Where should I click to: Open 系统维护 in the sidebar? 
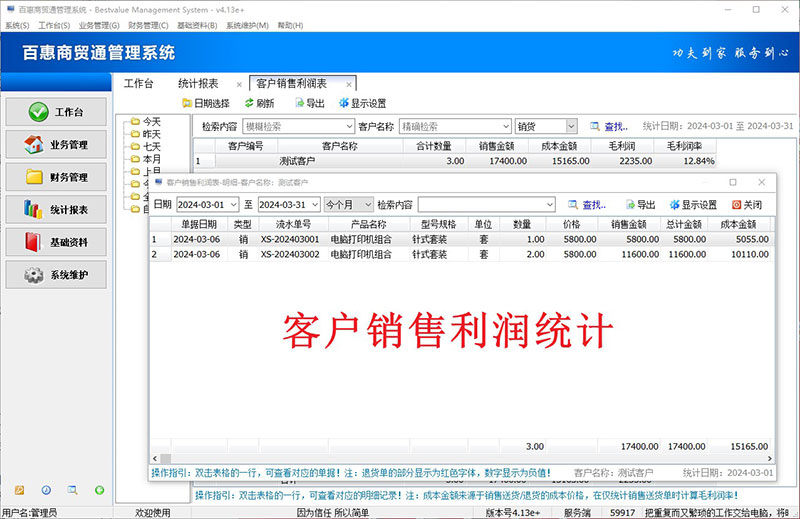56,275
